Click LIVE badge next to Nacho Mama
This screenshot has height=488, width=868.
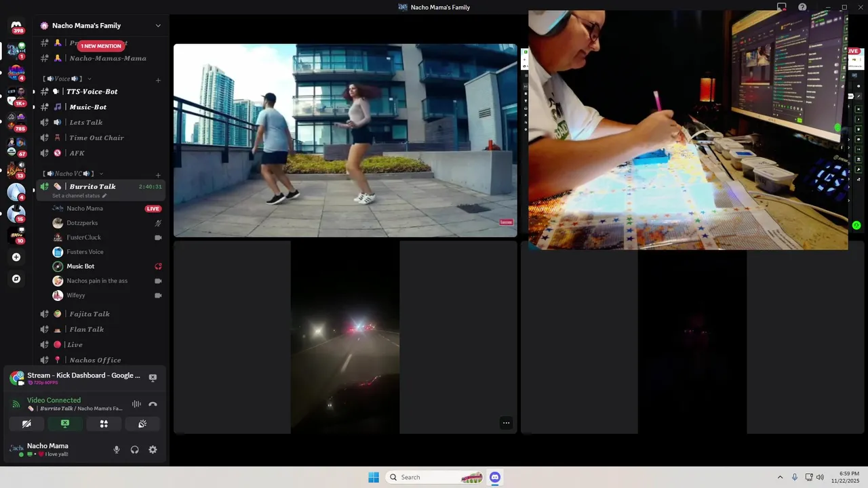pyautogui.click(x=153, y=209)
